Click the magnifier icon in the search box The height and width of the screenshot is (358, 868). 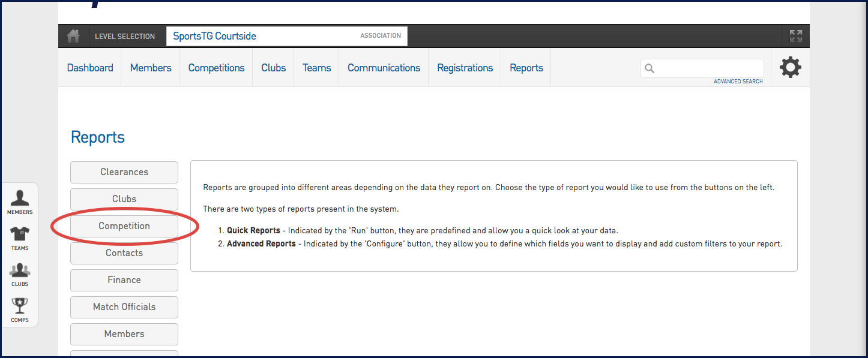point(649,68)
